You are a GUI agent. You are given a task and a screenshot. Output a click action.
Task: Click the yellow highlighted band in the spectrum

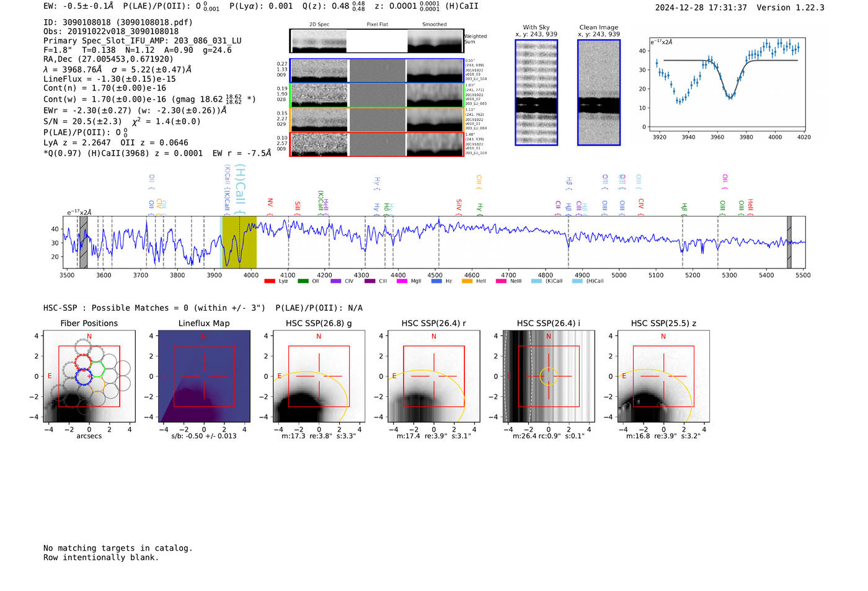[x=239, y=242]
